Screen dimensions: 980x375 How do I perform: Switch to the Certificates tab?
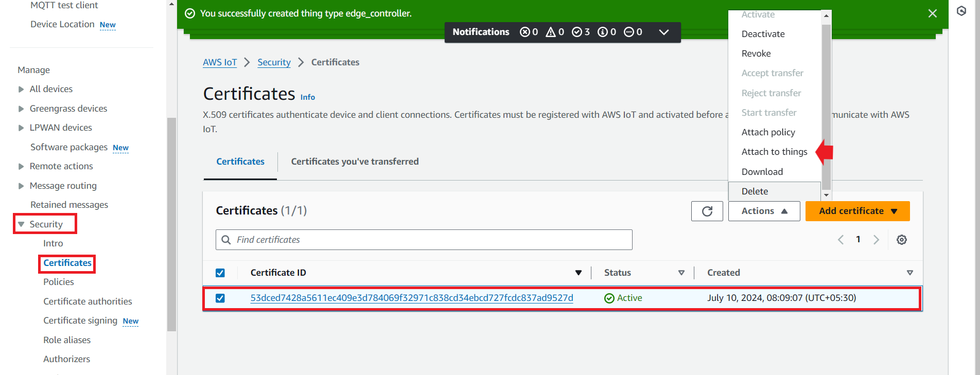coord(240,162)
